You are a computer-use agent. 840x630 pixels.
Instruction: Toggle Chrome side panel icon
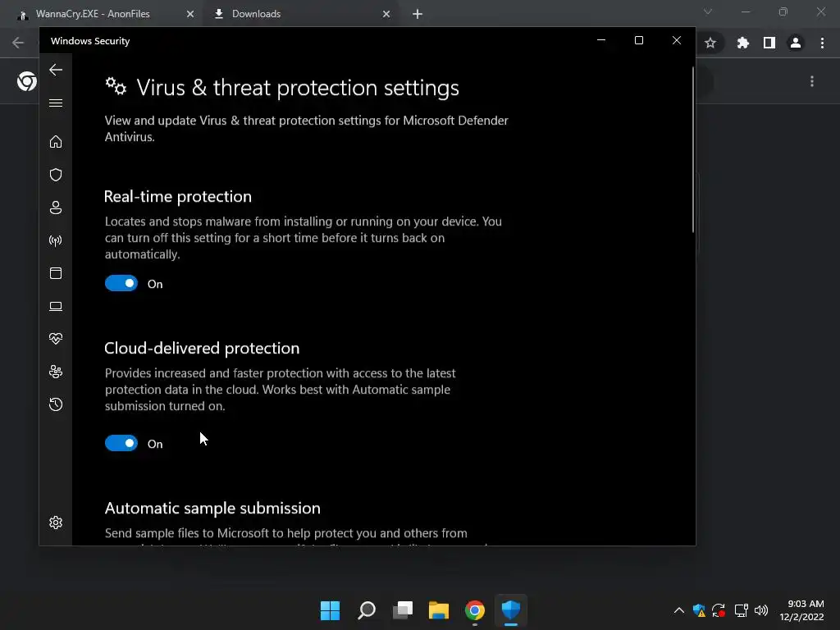769,43
